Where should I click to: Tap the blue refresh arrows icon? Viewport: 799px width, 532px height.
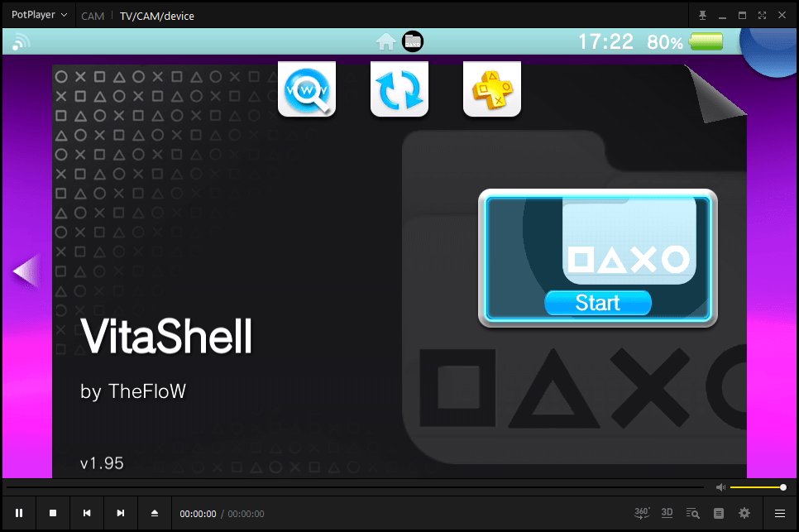coord(399,89)
